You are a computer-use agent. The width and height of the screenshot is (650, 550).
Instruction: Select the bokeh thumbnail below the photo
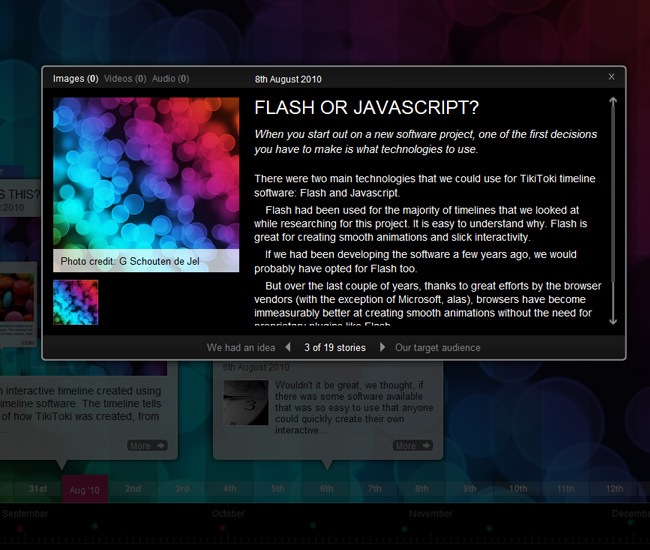(x=75, y=302)
